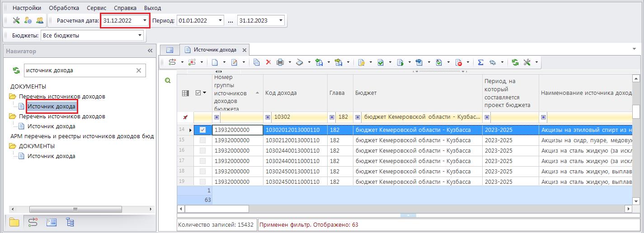Clear the navigator search text with X

pyautogui.click(x=139, y=70)
